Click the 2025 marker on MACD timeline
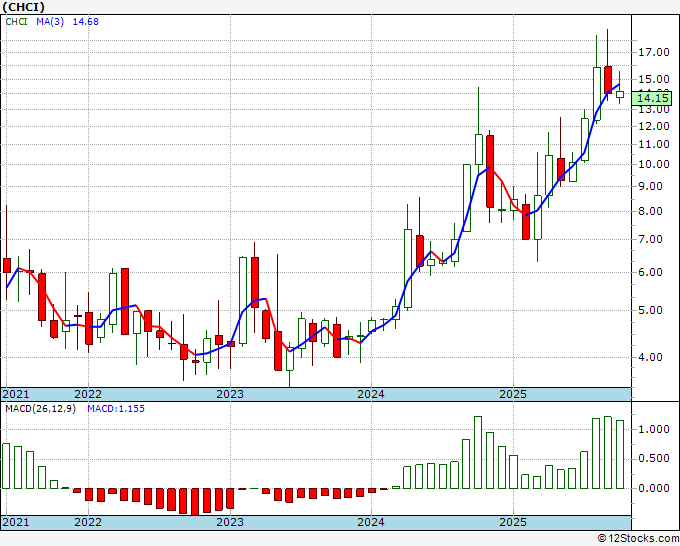Image resolution: width=680 pixels, height=546 pixels. (513, 522)
